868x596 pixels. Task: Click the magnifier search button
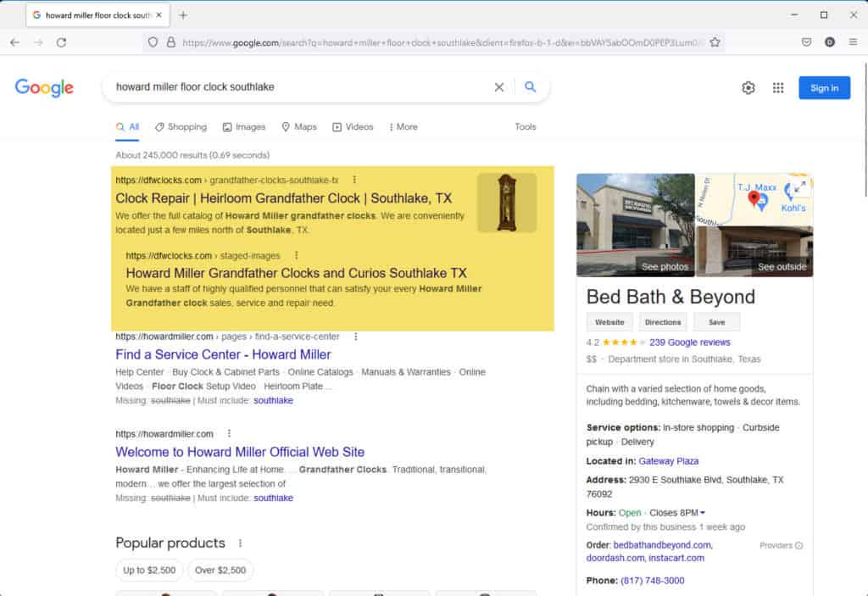[530, 87]
